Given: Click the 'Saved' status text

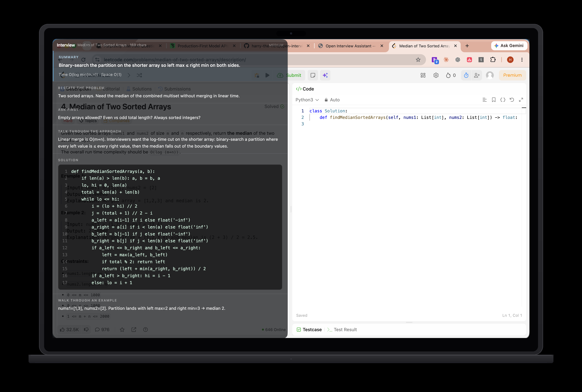Looking at the screenshot, I should click(x=302, y=315).
